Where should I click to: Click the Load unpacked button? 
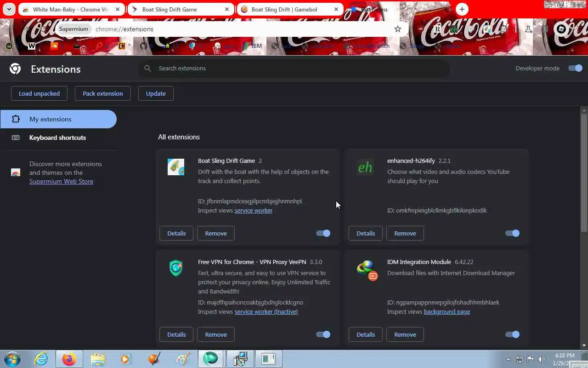coord(39,93)
